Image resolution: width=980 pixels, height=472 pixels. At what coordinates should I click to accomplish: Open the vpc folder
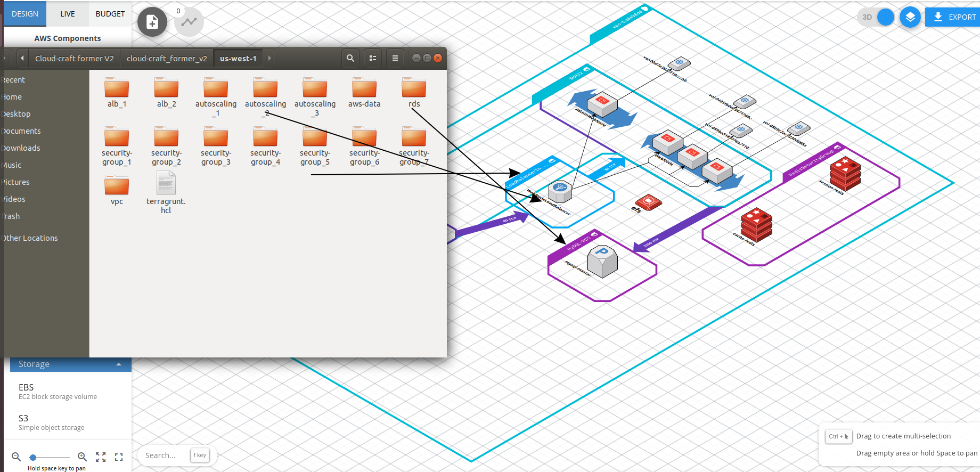tap(117, 191)
